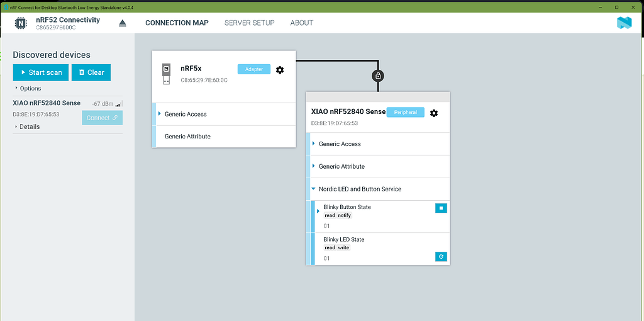Screen dimensions: 644x321
Task: Click the nRF5x USB dongle icon
Action: 166,73
